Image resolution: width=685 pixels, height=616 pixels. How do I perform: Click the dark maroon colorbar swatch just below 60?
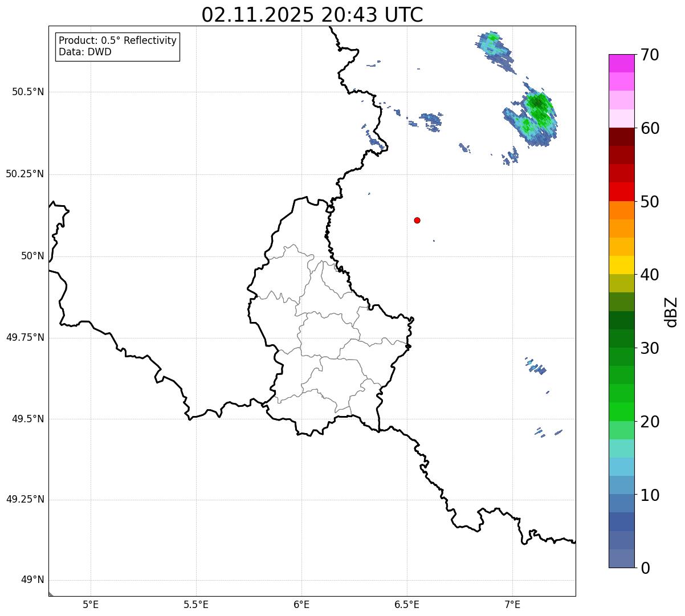(621, 137)
